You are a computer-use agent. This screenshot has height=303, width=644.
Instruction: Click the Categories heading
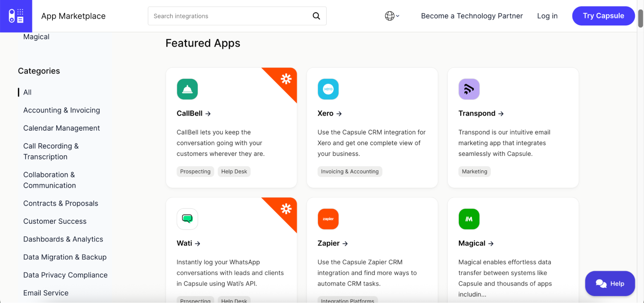(x=39, y=71)
